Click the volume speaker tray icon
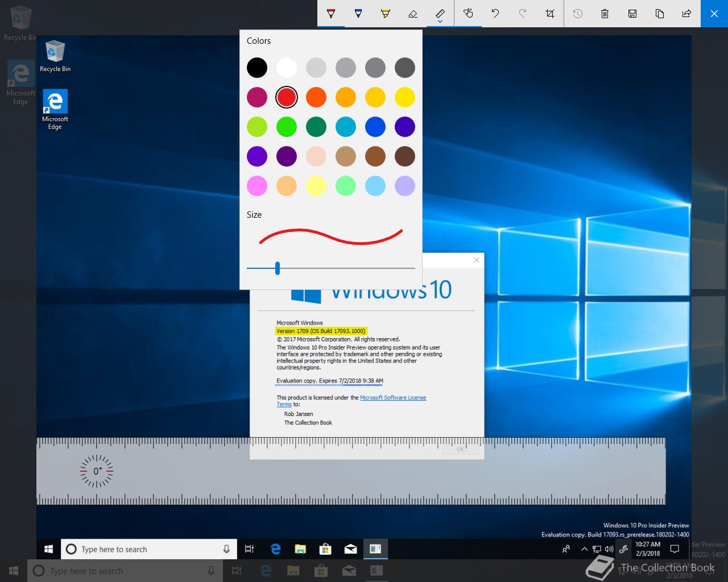This screenshot has height=582, width=728. click(609, 549)
